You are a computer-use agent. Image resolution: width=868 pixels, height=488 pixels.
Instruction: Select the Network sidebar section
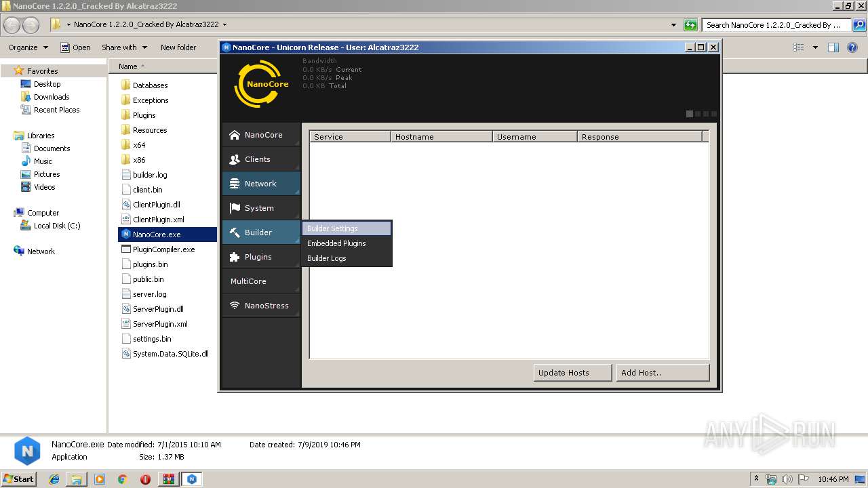pos(261,184)
